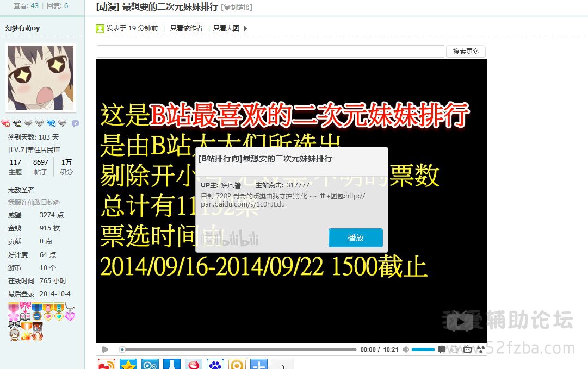Click the blue ribbon wave medal

(x=37, y=311)
